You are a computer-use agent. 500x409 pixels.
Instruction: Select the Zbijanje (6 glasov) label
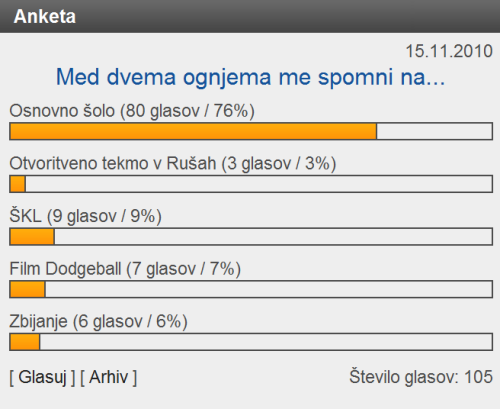coord(98,322)
